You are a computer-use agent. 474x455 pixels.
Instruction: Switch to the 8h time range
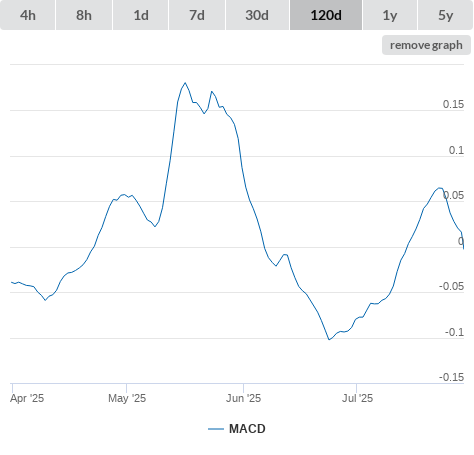[x=84, y=15]
